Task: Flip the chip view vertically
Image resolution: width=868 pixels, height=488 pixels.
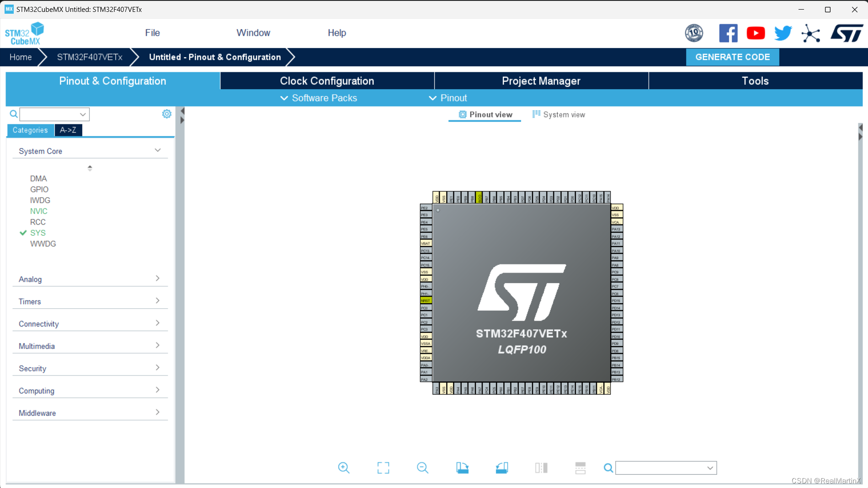Action: pyautogui.click(x=580, y=467)
